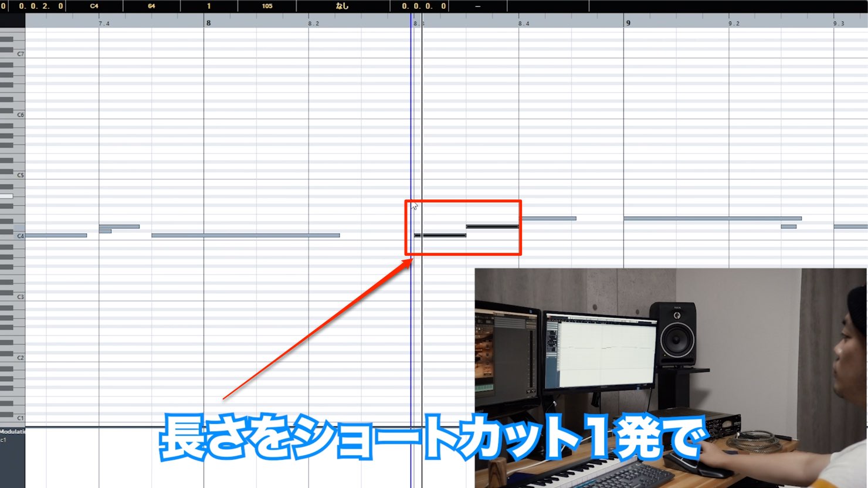Select the long note starting at bar 9
The width and height of the screenshot is (868, 488).
[x=713, y=218]
